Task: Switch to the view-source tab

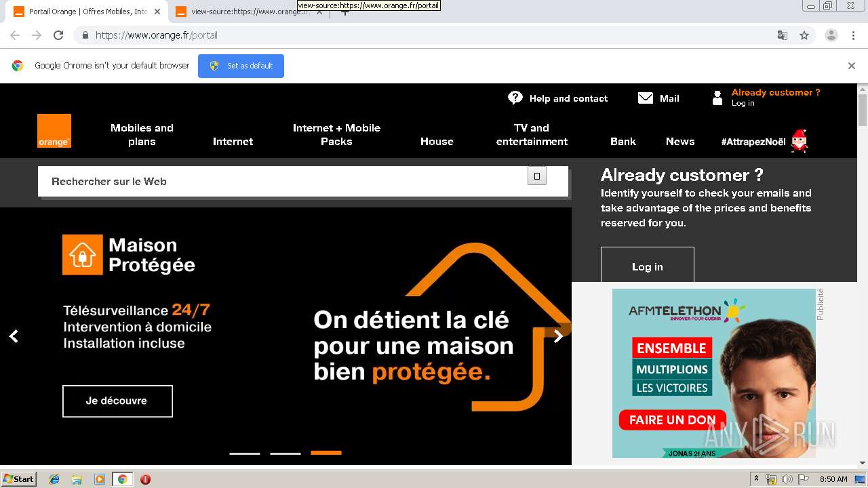Action: tap(249, 12)
